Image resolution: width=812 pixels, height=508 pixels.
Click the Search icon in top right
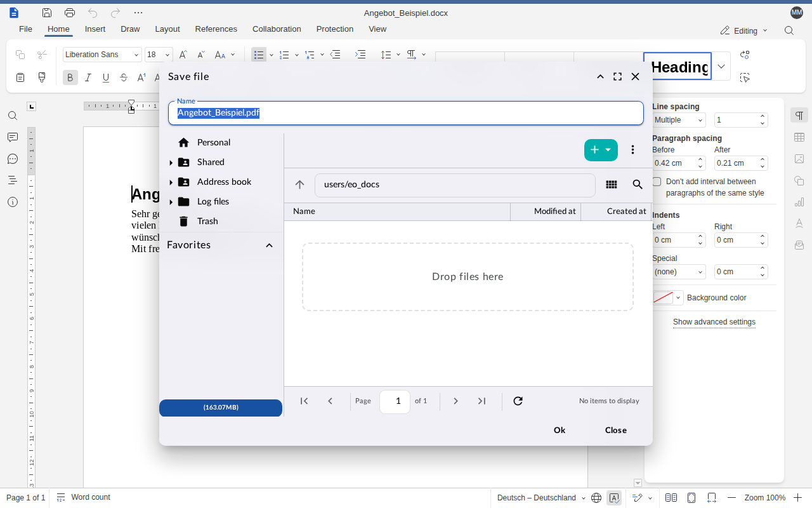(789, 30)
